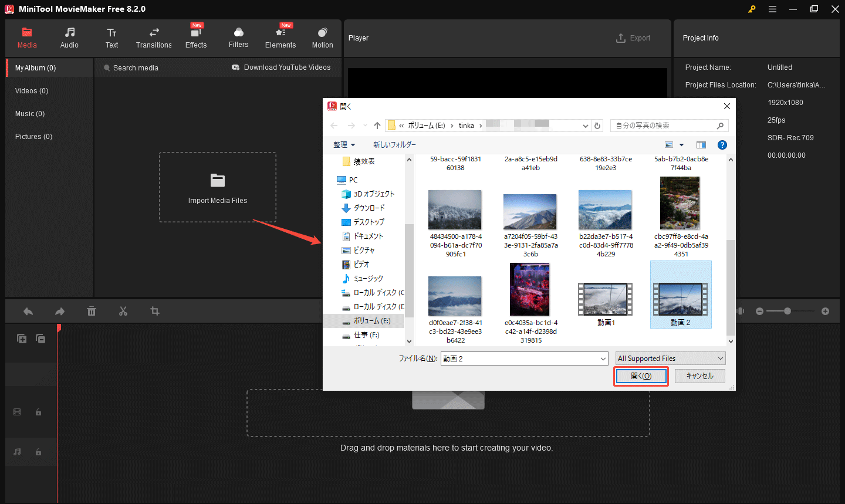
Task: Click the trash delete icon in timeline toolbar
Action: (92, 312)
